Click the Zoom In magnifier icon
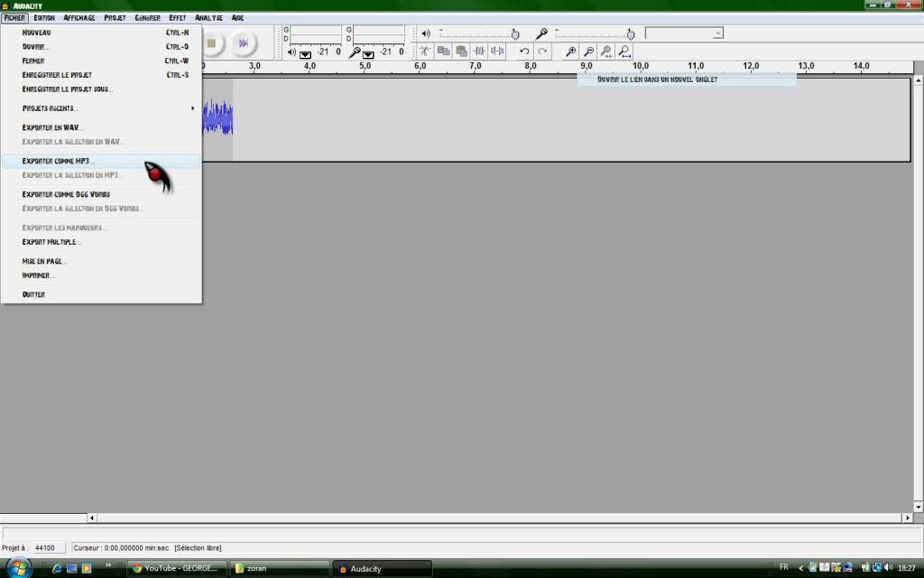 (x=570, y=51)
